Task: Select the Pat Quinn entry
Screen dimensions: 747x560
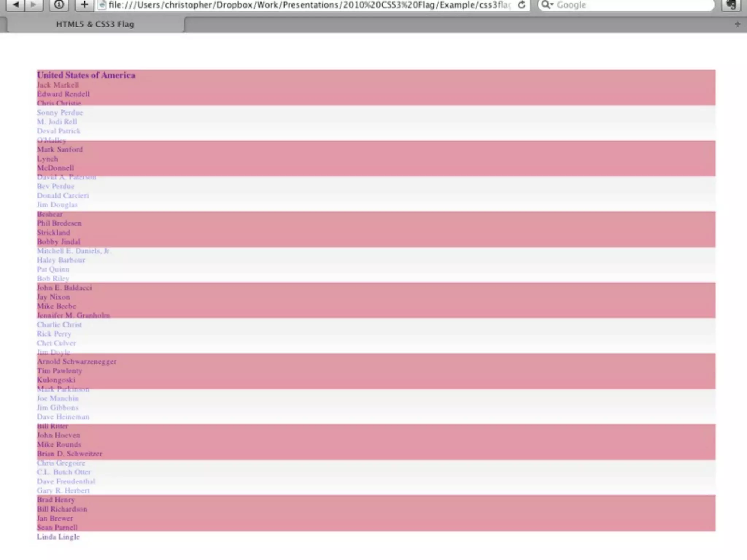Action: pos(53,269)
